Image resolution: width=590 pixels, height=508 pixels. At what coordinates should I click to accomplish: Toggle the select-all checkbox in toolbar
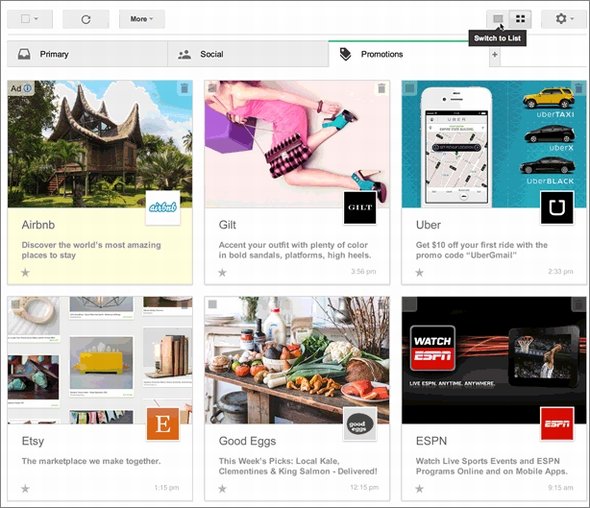(x=25, y=19)
